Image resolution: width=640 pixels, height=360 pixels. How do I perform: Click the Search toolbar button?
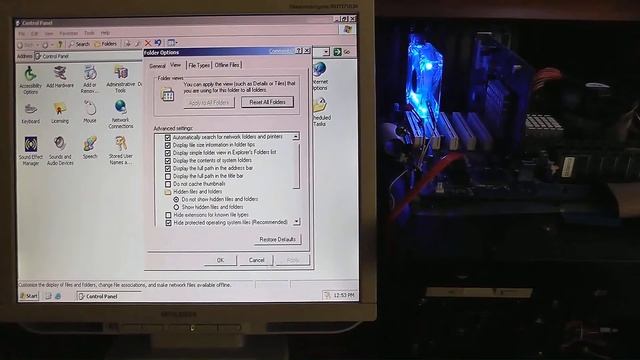pyautogui.click(x=79, y=44)
